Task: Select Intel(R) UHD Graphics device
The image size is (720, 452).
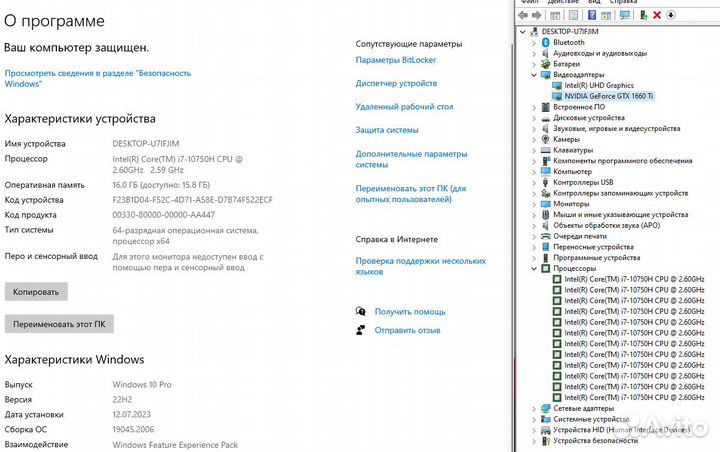Action: [599, 85]
